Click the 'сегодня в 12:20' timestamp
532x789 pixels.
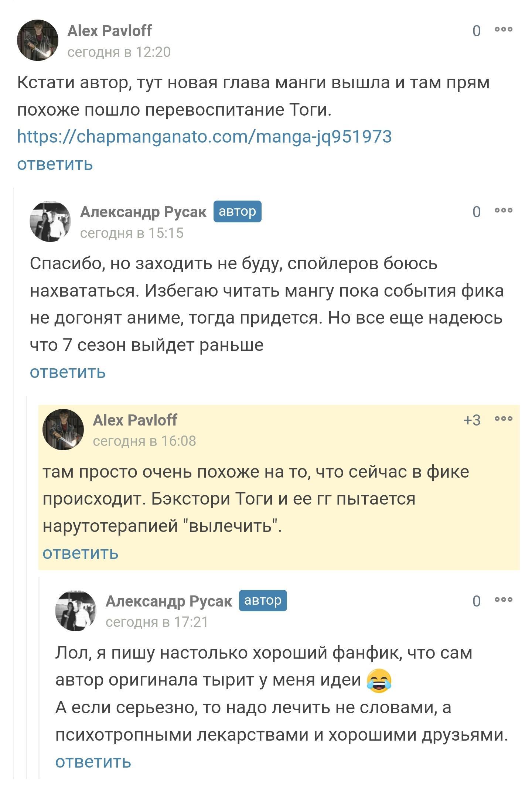click(119, 52)
